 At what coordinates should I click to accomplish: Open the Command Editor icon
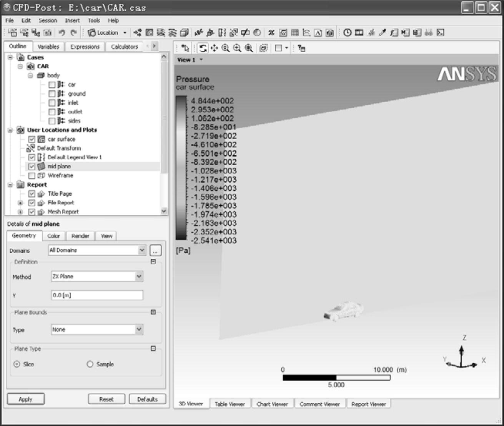pos(441,33)
